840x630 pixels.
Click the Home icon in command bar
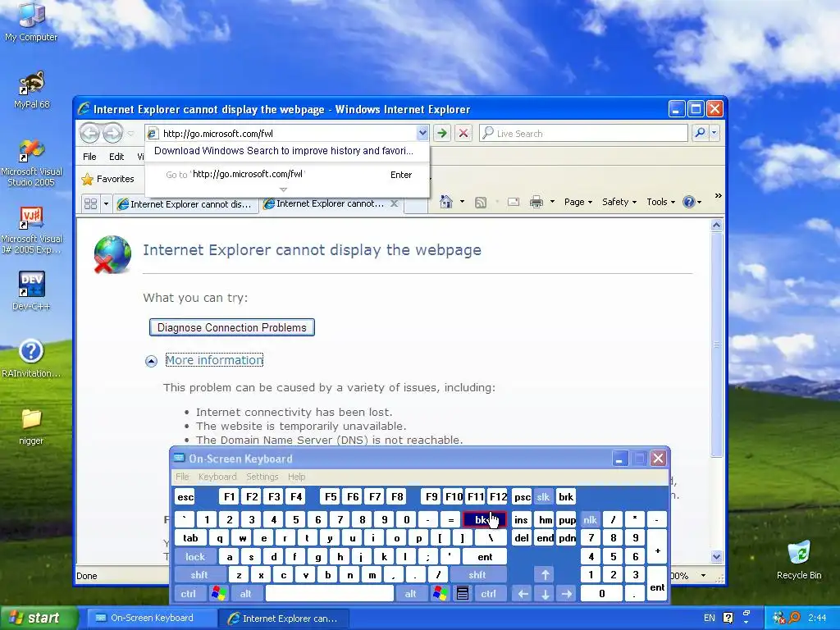445,202
